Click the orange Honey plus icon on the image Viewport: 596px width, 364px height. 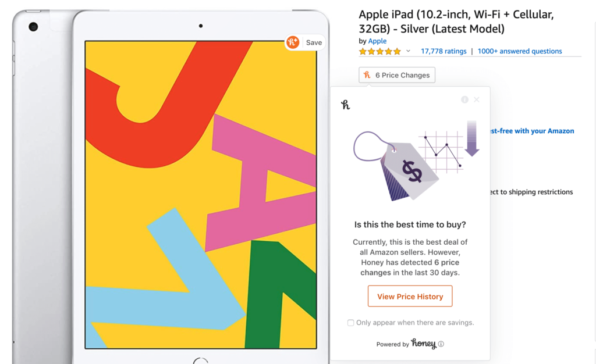(293, 42)
